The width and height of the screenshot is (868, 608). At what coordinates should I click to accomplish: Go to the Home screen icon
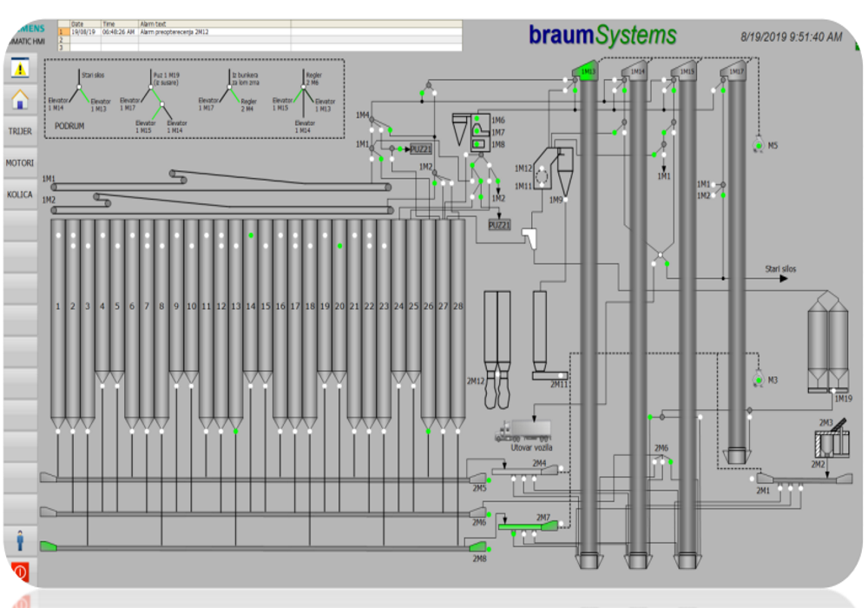point(19,100)
